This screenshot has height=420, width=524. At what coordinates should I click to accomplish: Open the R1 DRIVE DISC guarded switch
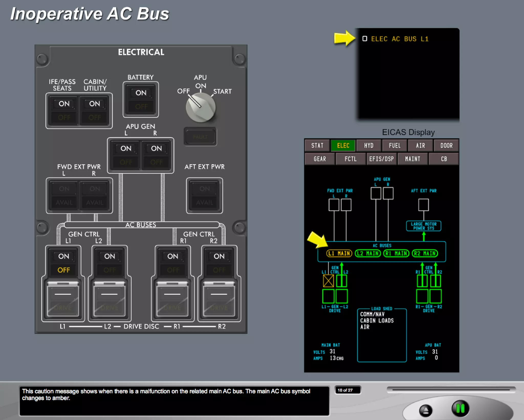tap(173, 299)
